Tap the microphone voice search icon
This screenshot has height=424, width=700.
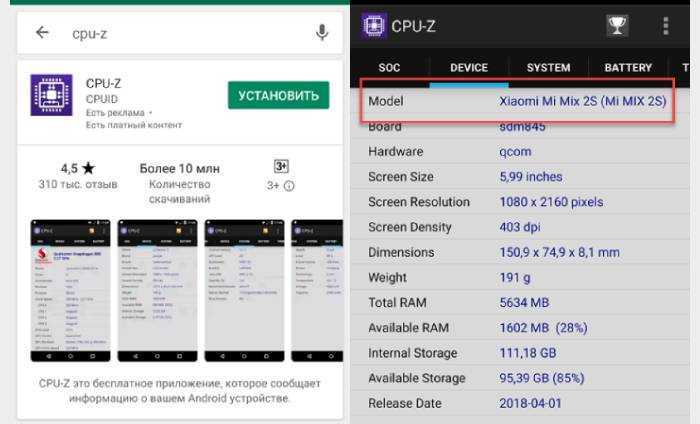(x=322, y=33)
